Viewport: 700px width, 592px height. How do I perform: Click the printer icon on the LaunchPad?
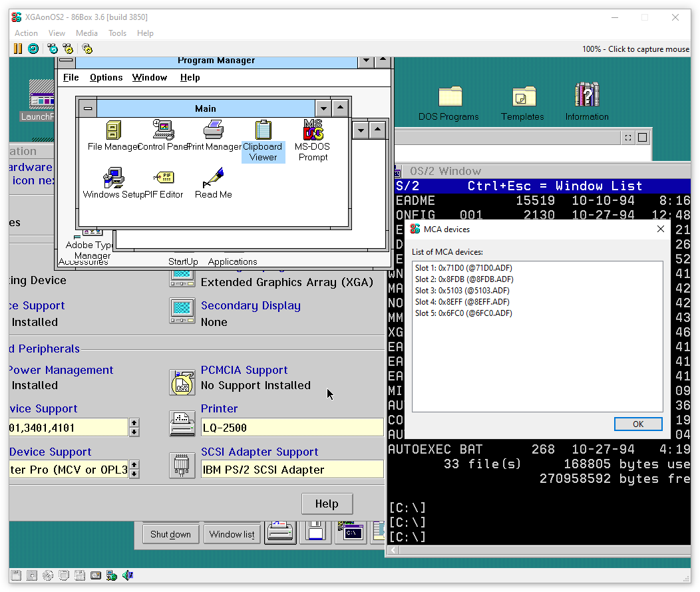click(280, 533)
